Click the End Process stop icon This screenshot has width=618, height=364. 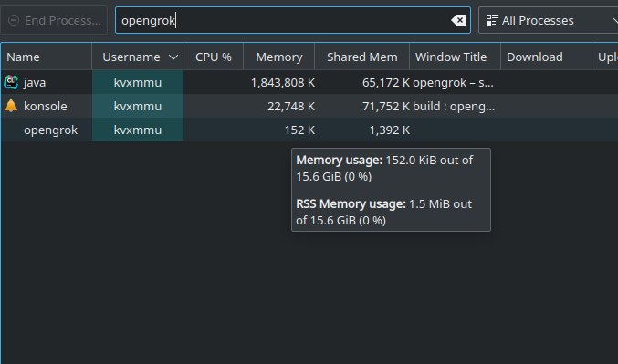[x=14, y=20]
